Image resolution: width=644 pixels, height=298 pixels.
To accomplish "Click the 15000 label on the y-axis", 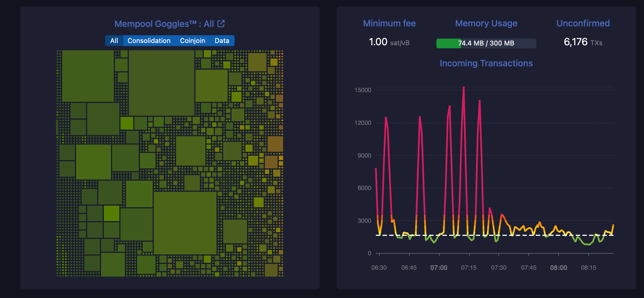I will tap(363, 90).
